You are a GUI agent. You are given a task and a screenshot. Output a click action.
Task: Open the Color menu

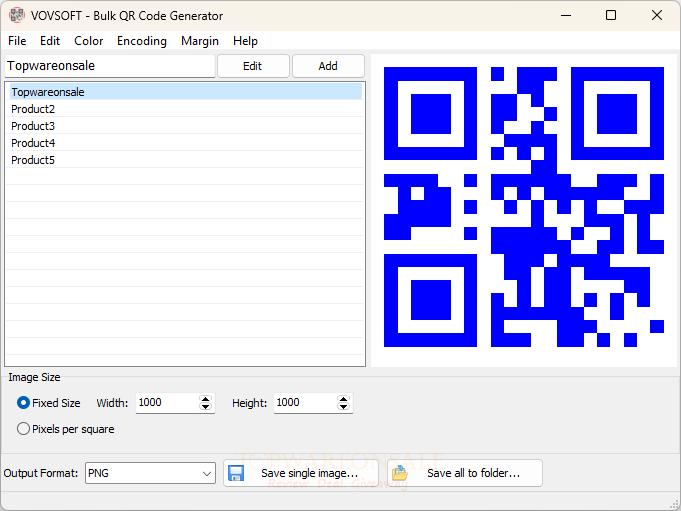tap(89, 41)
